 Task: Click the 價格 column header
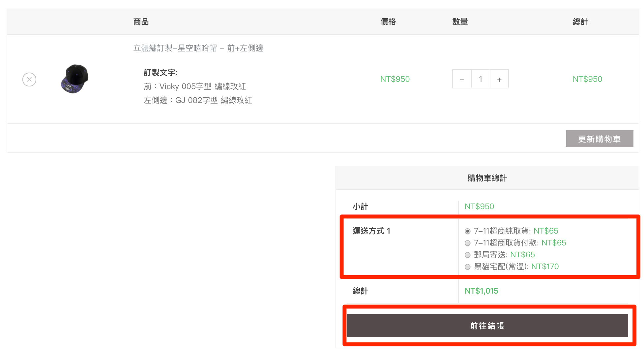388,22
